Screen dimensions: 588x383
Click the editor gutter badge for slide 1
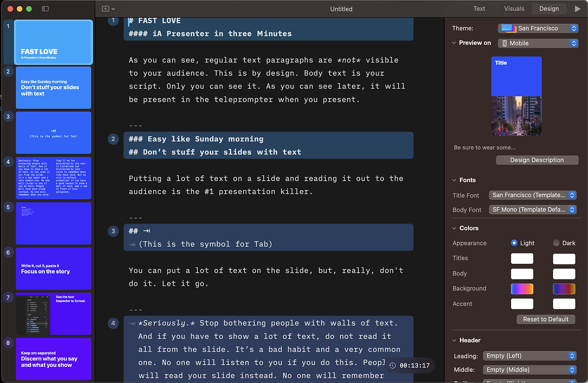(x=113, y=21)
